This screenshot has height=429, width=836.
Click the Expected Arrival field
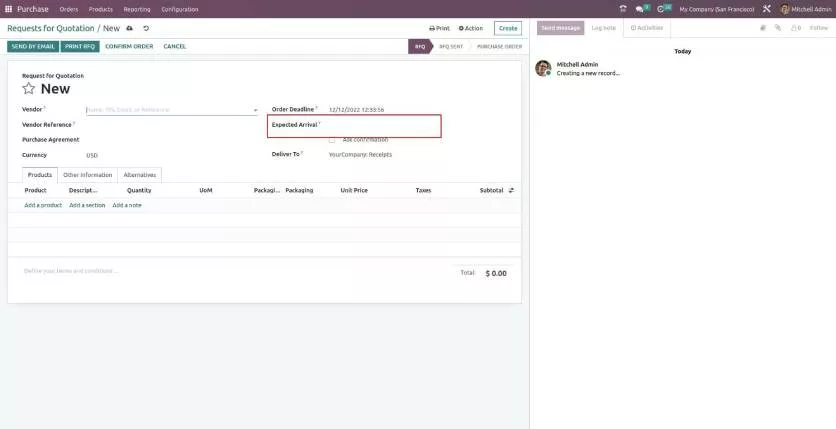click(384, 125)
